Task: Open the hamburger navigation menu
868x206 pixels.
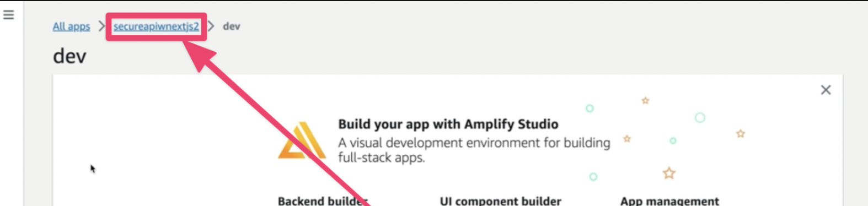Action: point(8,15)
